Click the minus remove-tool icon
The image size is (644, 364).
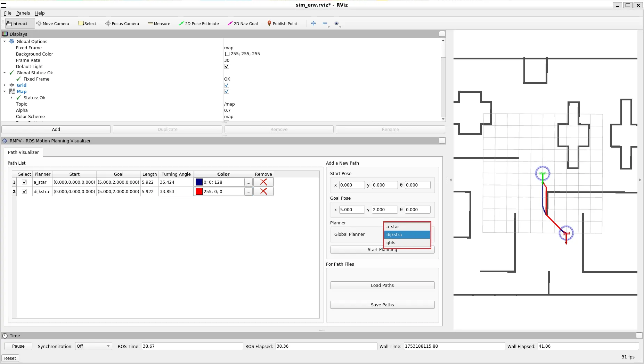pos(325,23)
